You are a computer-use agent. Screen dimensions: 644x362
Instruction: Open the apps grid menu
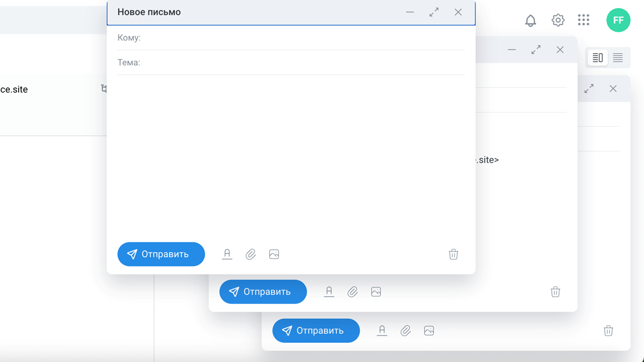(x=583, y=20)
